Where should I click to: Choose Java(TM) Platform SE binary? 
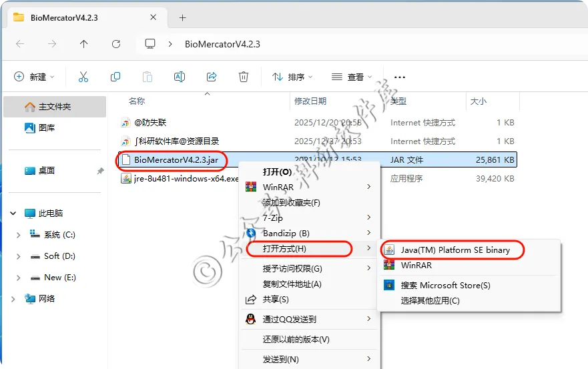[x=469, y=250]
